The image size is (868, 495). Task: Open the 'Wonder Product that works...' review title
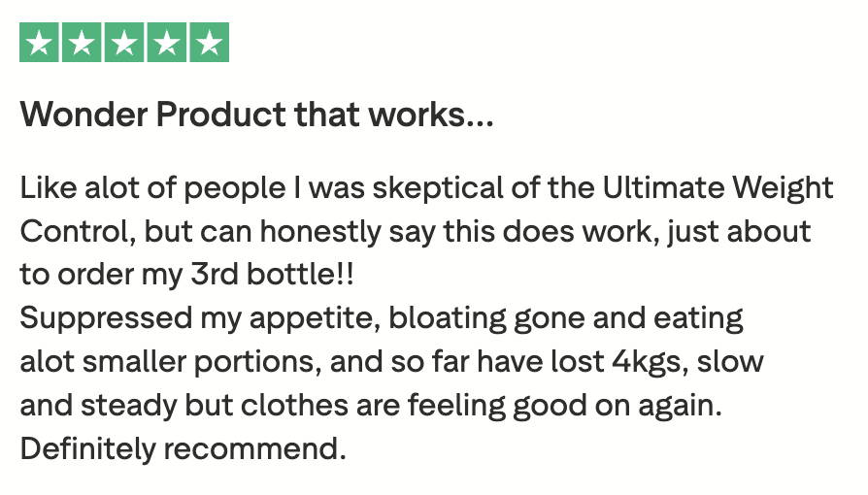coord(256,115)
